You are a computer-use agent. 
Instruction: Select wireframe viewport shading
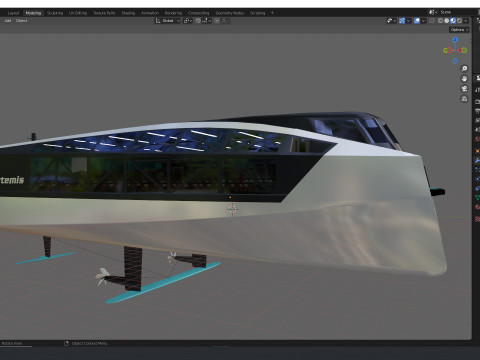pyautogui.click(x=440, y=21)
